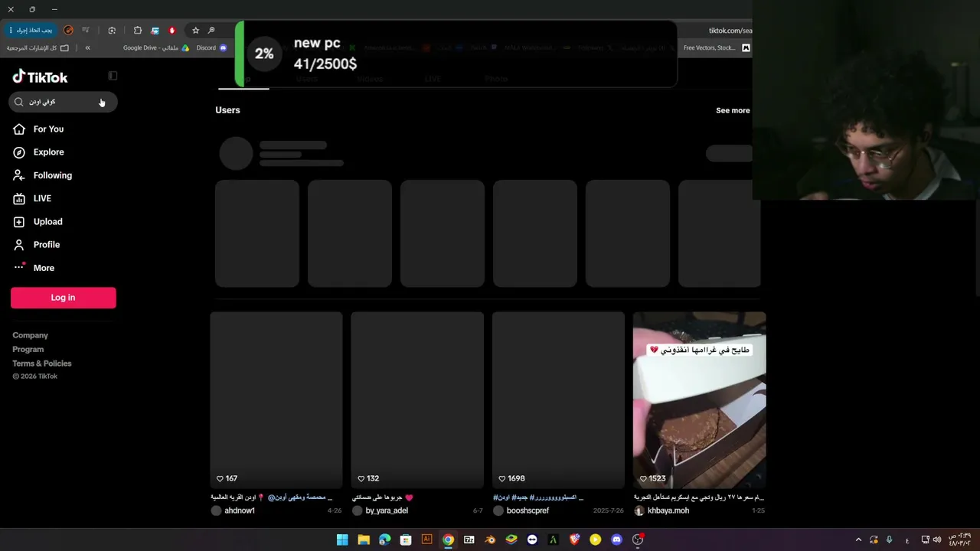Screen dimensions: 980x551
Task: Open khbaya.moh user profile
Action: click(668, 510)
